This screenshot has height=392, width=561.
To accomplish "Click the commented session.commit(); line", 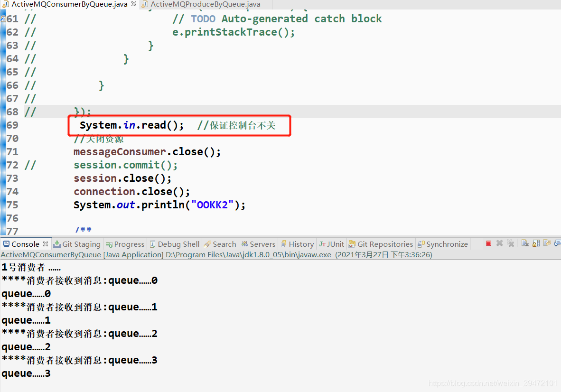I will 126,165.
